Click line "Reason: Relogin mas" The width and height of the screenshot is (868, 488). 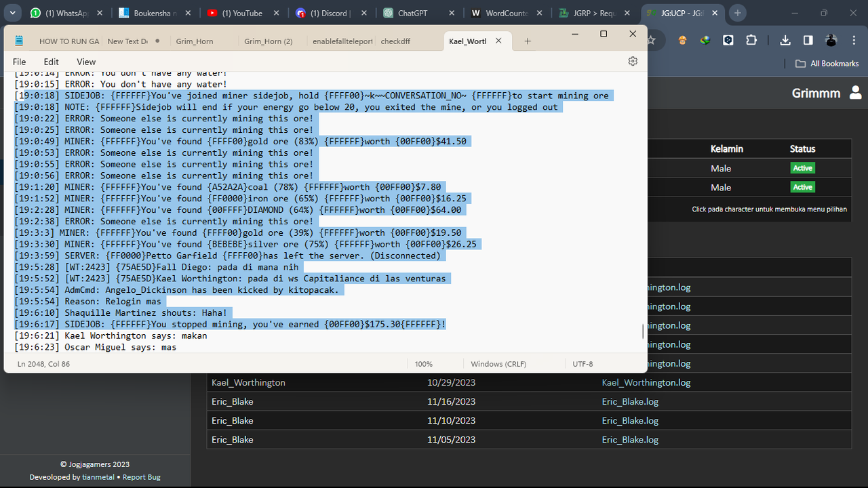point(87,301)
